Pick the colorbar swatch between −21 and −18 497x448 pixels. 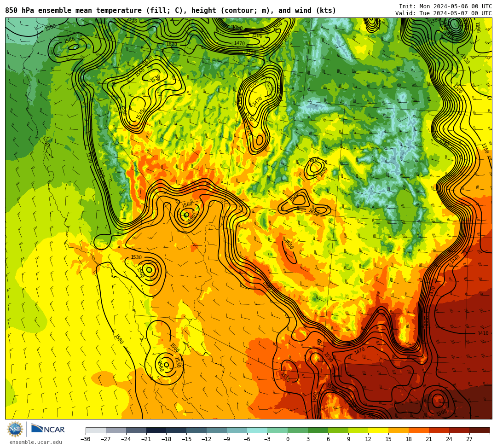tap(156, 430)
